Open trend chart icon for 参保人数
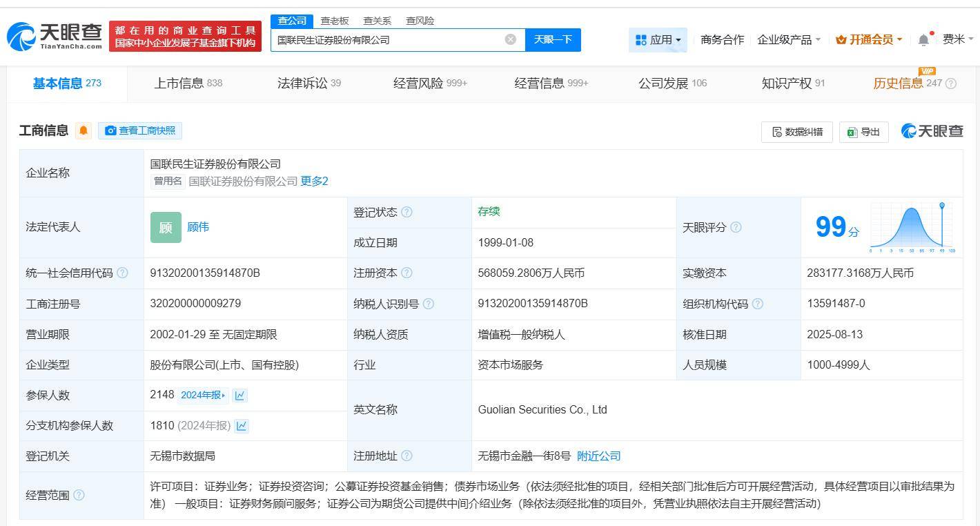980x526 pixels. tap(239, 396)
